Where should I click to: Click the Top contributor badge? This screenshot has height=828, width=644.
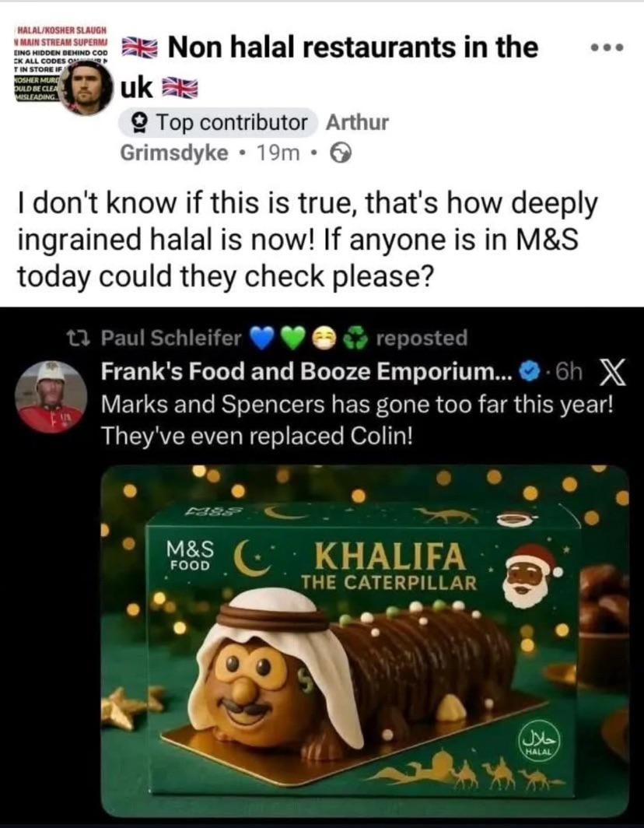(219, 122)
